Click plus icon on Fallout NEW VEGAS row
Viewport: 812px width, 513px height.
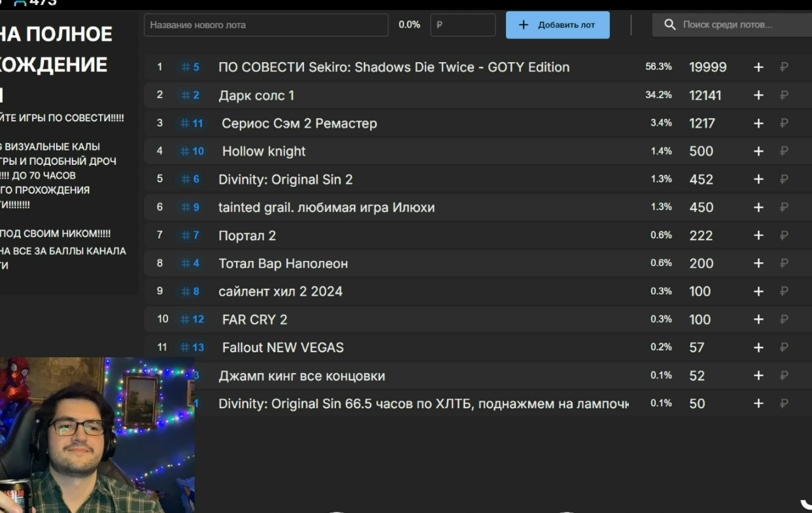(758, 348)
